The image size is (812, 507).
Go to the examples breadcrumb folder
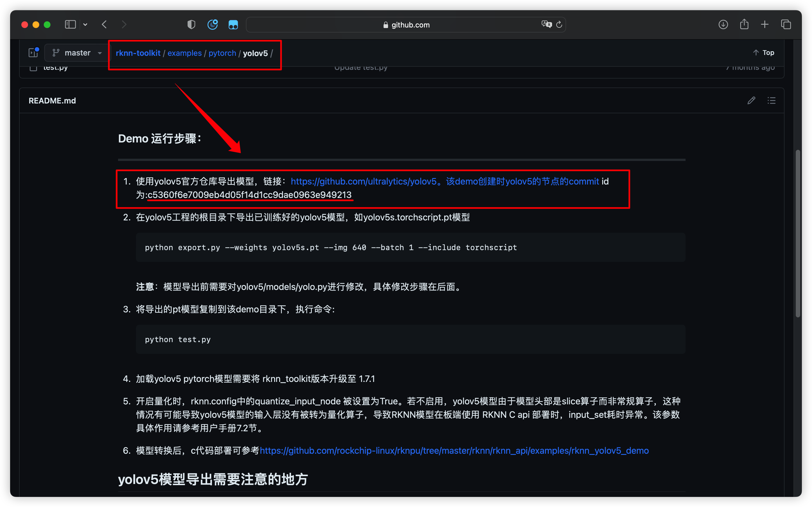184,53
